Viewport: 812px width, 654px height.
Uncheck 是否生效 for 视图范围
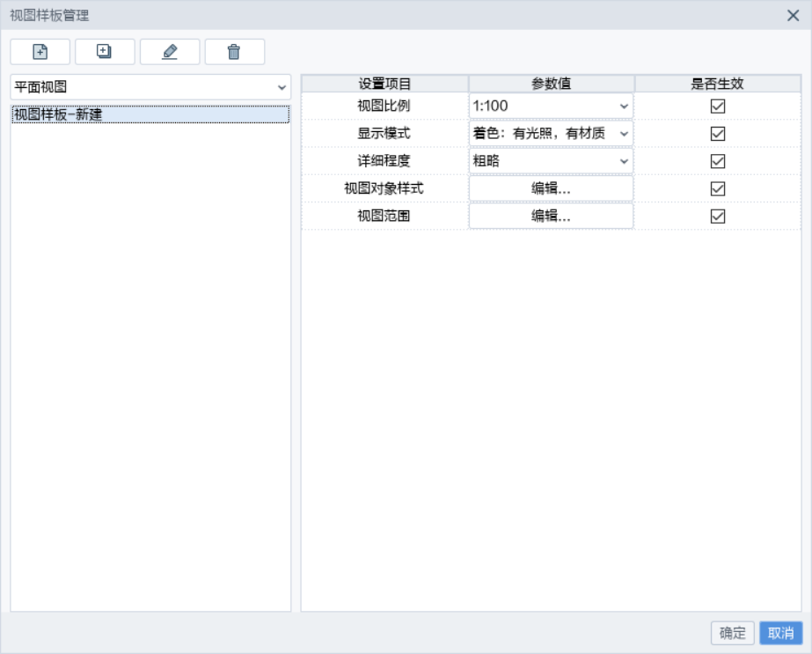(718, 217)
